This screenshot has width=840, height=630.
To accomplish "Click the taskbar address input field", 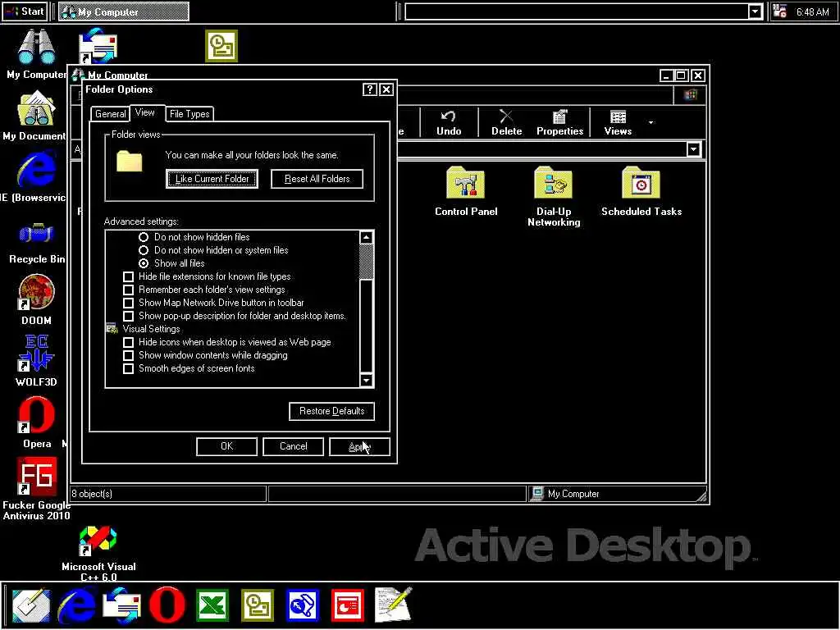I will [577, 11].
